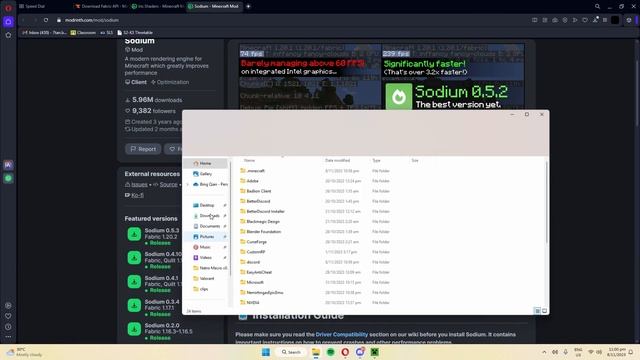
Task: Reload the Modrinth page
Action: coord(46,20)
